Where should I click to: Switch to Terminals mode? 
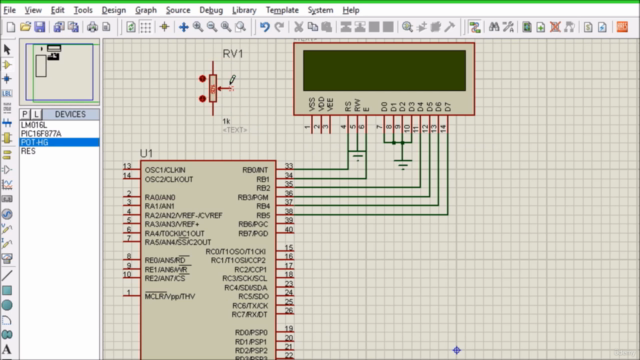pos(7,155)
